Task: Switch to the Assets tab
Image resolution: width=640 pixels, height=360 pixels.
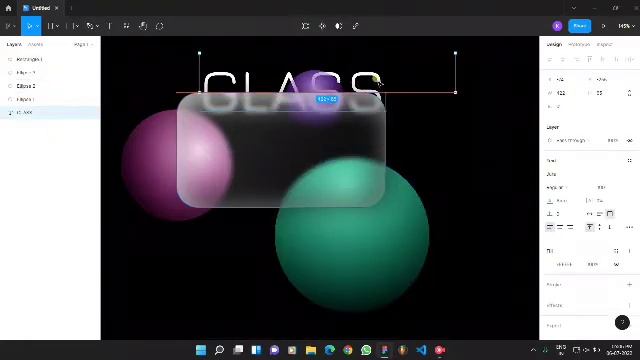Action: point(36,44)
